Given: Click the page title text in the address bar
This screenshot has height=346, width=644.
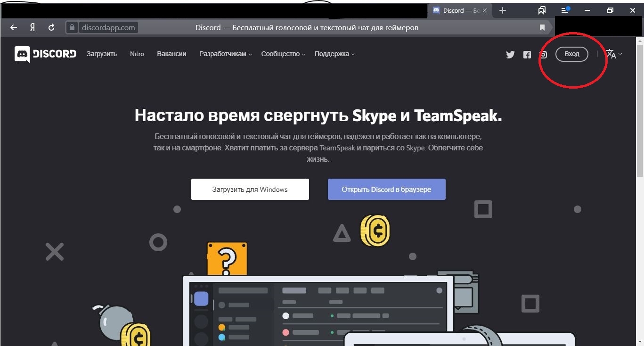Looking at the screenshot, I should coord(307,27).
